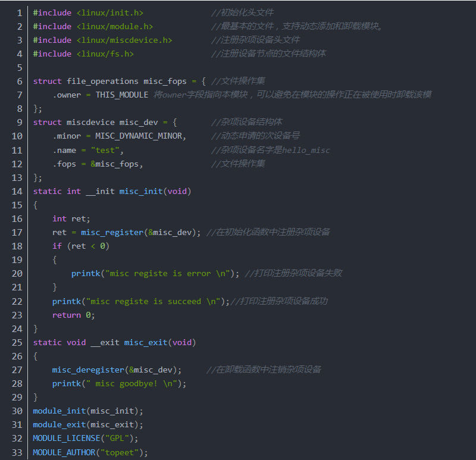Click file_operations in the struct declaration

102,82
